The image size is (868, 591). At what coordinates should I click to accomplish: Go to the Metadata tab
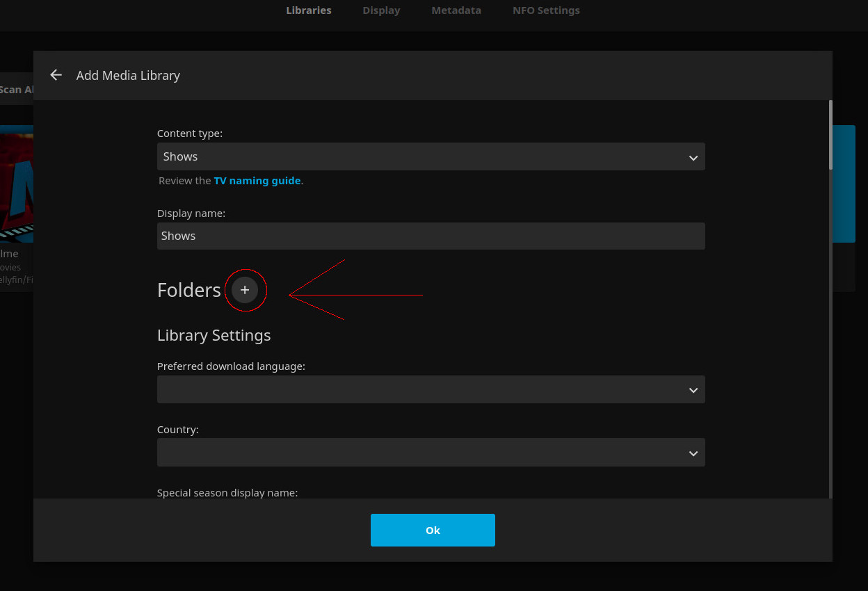point(456,10)
